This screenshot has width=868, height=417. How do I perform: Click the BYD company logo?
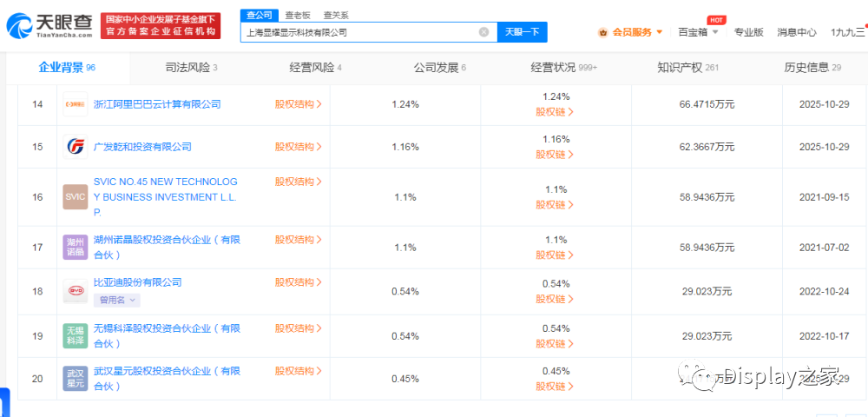tap(76, 291)
